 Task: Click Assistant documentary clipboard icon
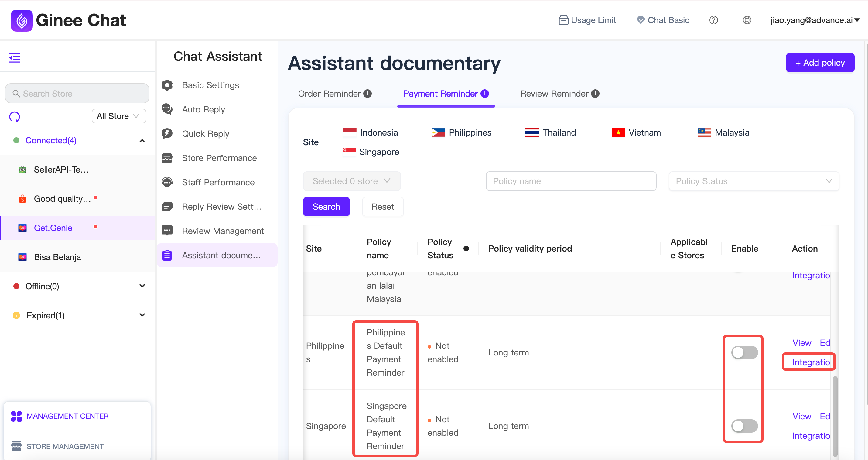[167, 255]
